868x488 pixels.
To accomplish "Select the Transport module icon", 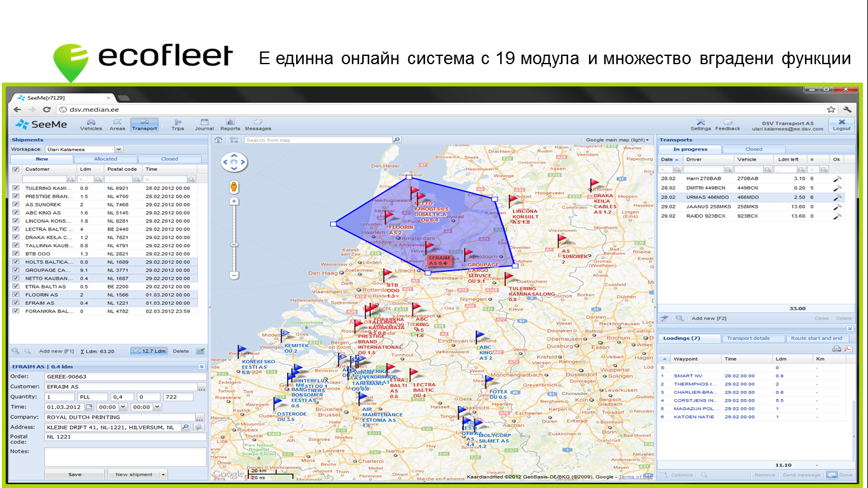I will [x=144, y=125].
